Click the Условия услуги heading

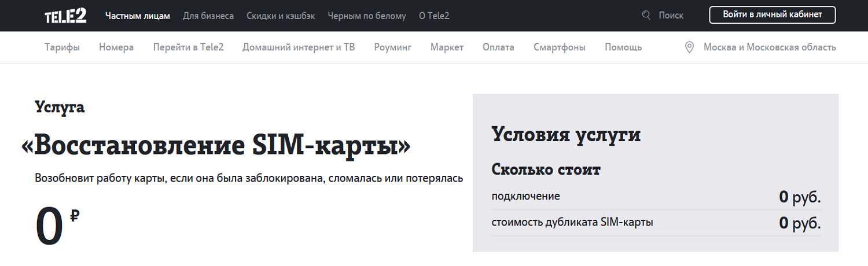click(566, 135)
